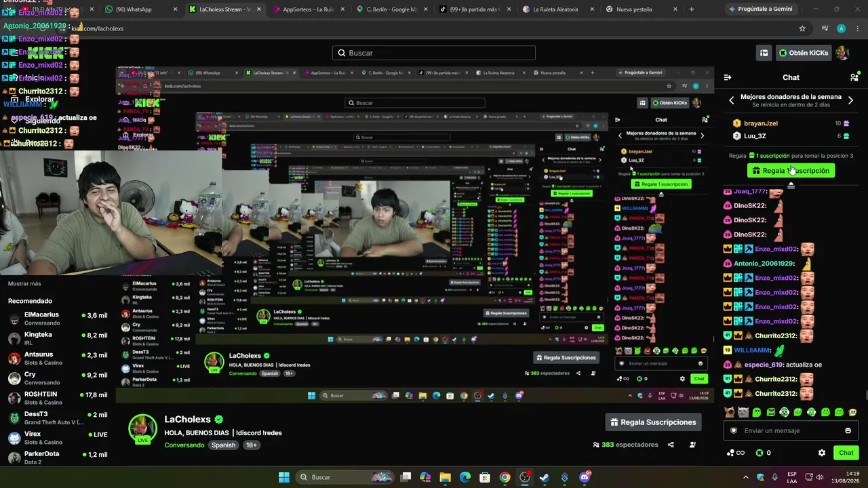Click the white cat emote
The height and width of the screenshot is (488, 868).
click(743, 412)
